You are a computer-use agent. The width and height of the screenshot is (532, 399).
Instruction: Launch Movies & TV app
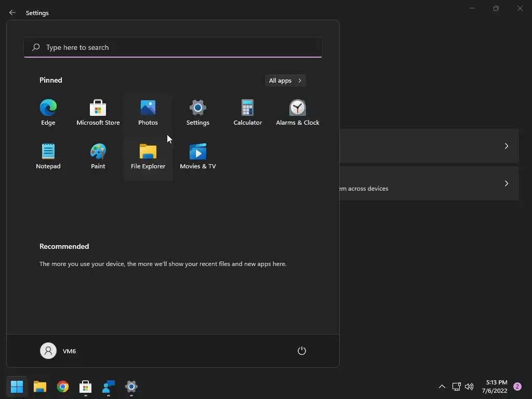click(x=198, y=156)
